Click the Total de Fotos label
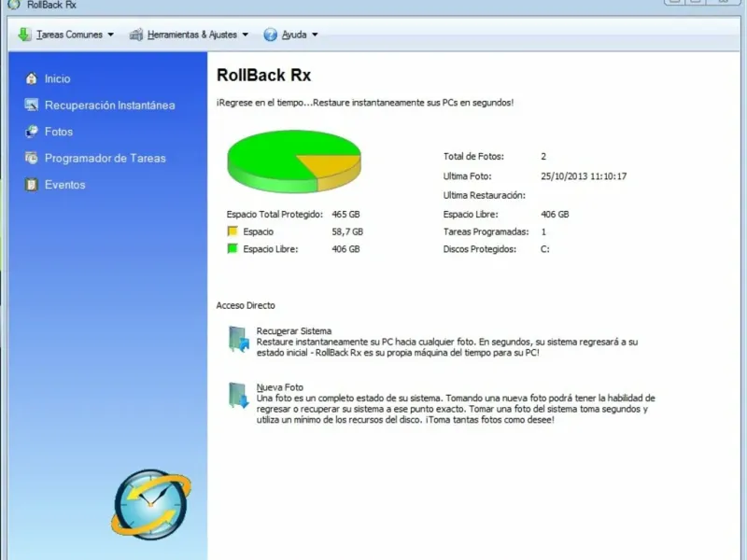Screen dimensions: 747x560 (x=473, y=156)
